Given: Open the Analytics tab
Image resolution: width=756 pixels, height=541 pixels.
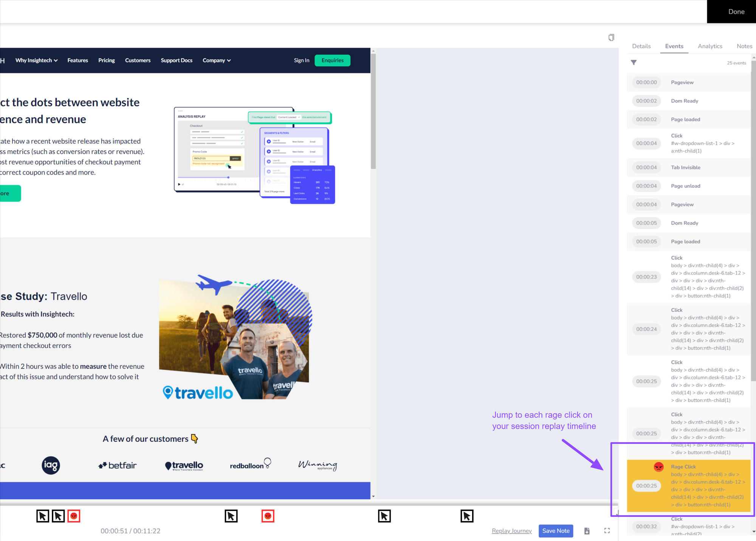Looking at the screenshot, I should click(x=710, y=46).
